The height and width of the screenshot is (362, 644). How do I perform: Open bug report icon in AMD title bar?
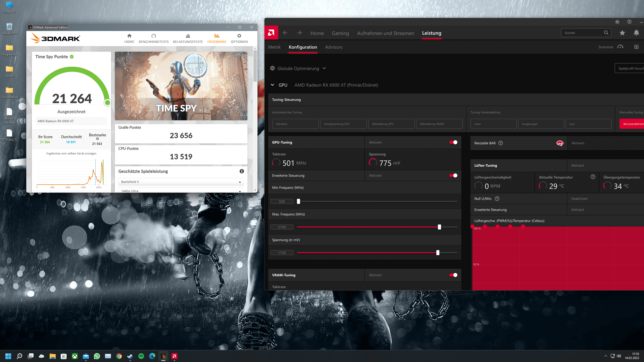coord(617,22)
